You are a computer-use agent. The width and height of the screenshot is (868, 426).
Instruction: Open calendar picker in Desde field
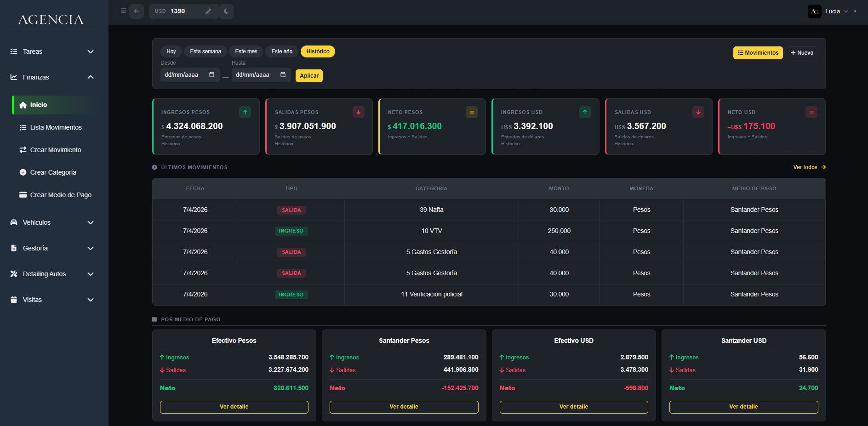click(212, 75)
